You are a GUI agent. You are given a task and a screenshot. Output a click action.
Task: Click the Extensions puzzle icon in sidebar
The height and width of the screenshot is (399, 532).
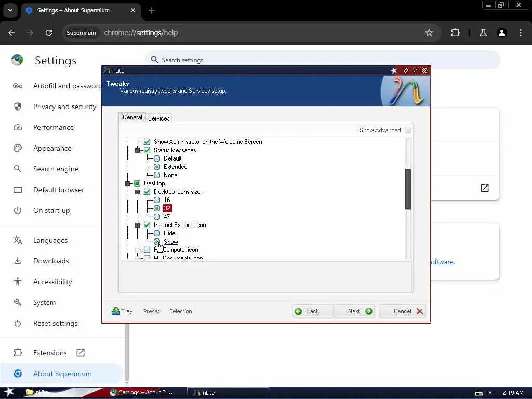[x=18, y=353]
